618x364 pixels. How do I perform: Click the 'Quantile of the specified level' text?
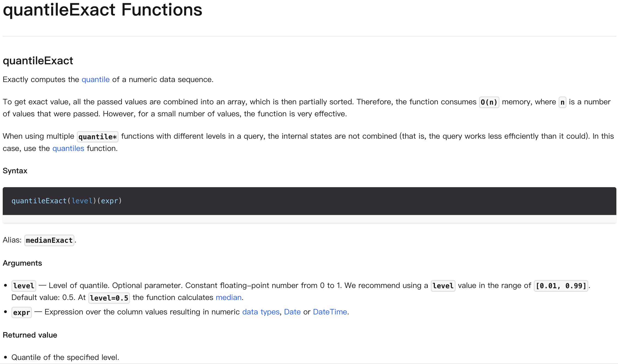[65, 357]
